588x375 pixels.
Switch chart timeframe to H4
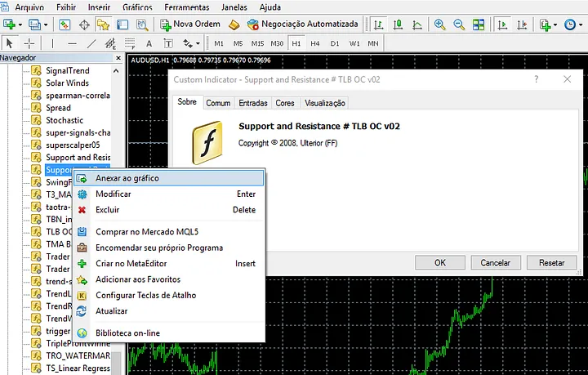click(x=315, y=43)
